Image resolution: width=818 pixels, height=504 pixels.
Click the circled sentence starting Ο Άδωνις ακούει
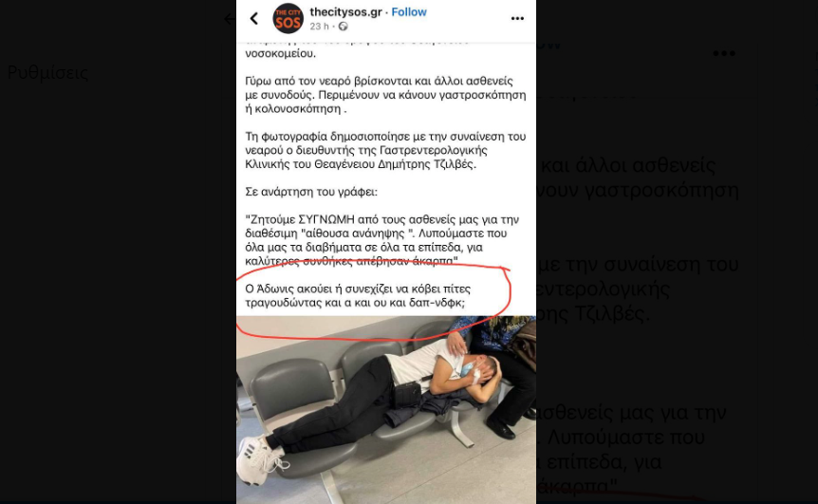point(358,296)
